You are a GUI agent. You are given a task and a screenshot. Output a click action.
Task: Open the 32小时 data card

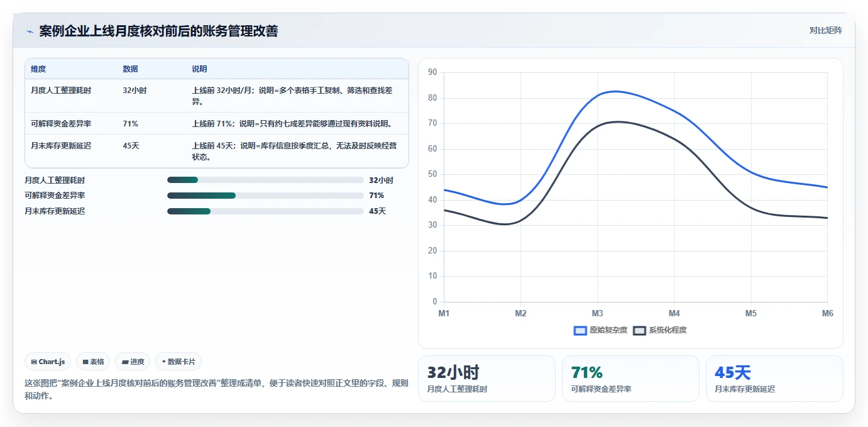(x=486, y=379)
